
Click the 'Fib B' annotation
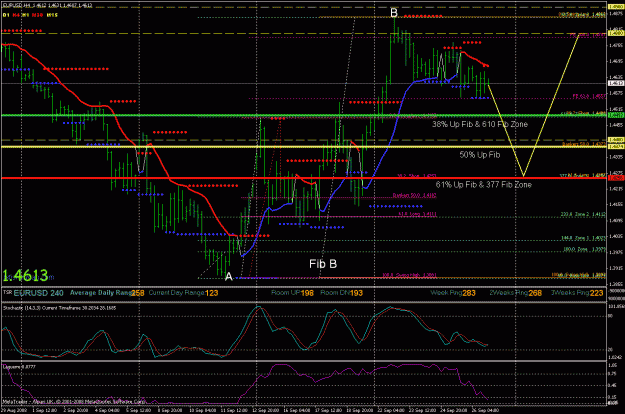click(x=323, y=264)
